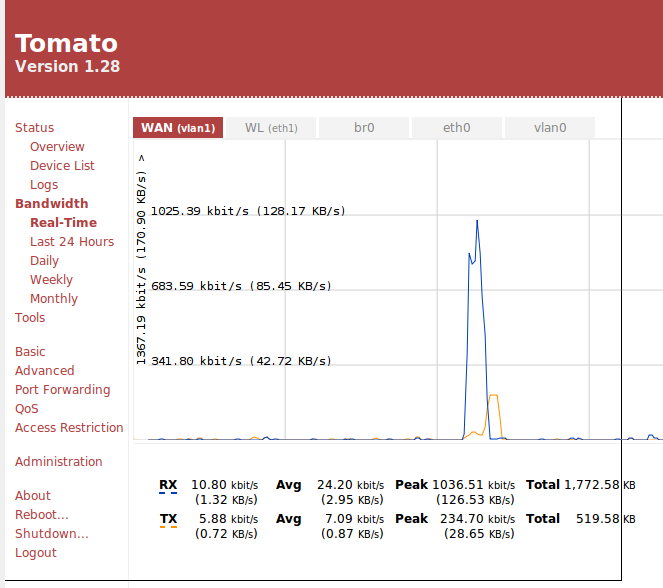Click the Tomato title in the header
663x588 pixels.
click(66, 43)
